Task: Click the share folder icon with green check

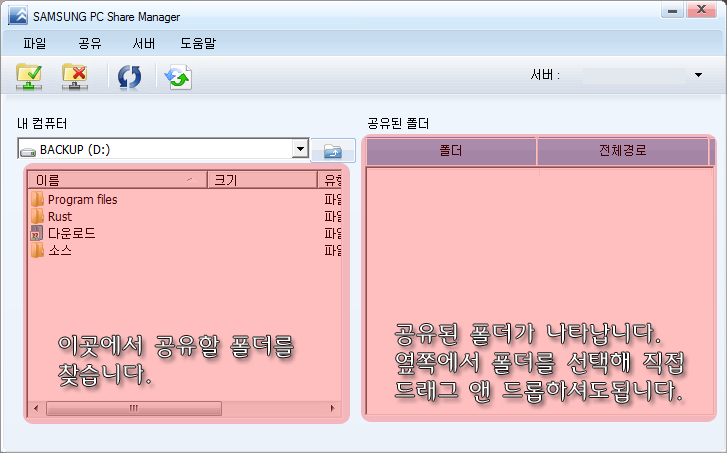Action: coord(29,77)
